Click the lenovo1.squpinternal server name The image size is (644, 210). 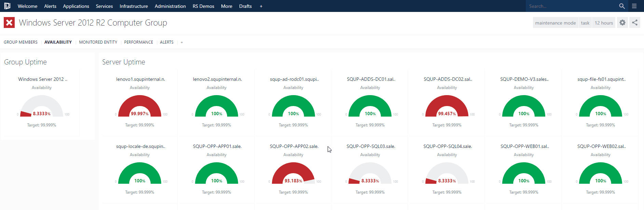coord(140,79)
